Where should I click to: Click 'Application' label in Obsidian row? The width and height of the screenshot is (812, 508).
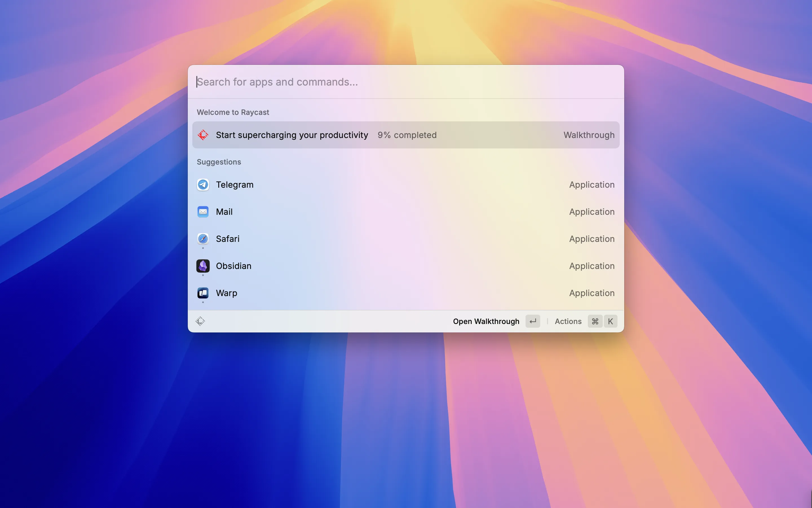(x=592, y=266)
